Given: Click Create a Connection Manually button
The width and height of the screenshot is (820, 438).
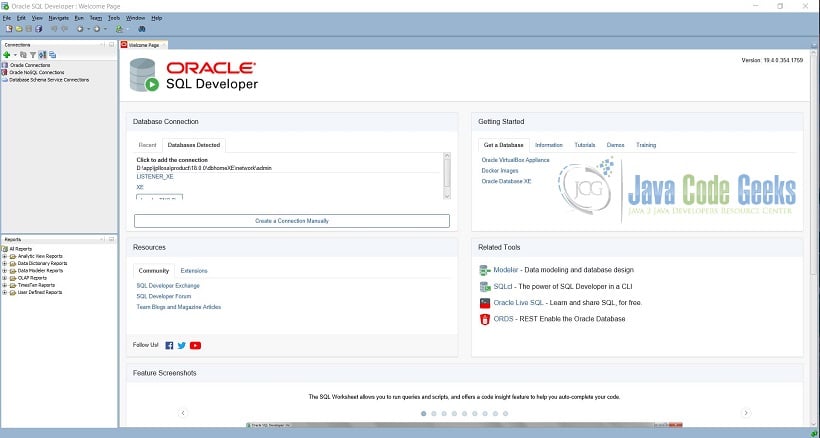Looking at the screenshot, I should tap(292, 221).
